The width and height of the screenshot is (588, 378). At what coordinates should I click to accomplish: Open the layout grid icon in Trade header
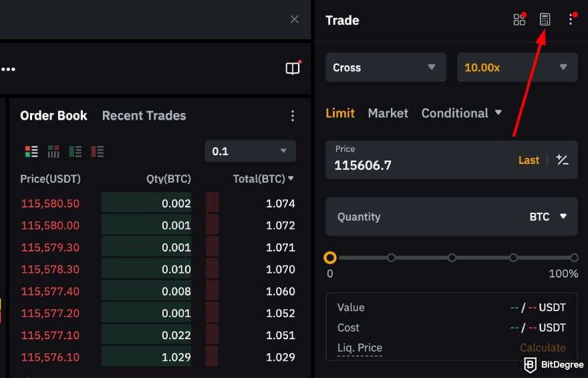pyautogui.click(x=519, y=19)
